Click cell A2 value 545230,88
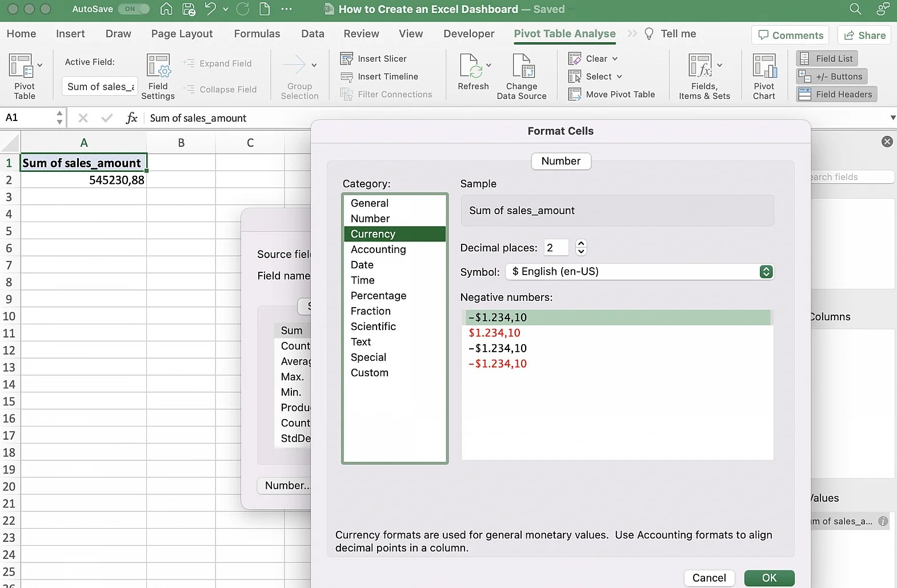This screenshot has width=897, height=588. click(x=83, y=180)
